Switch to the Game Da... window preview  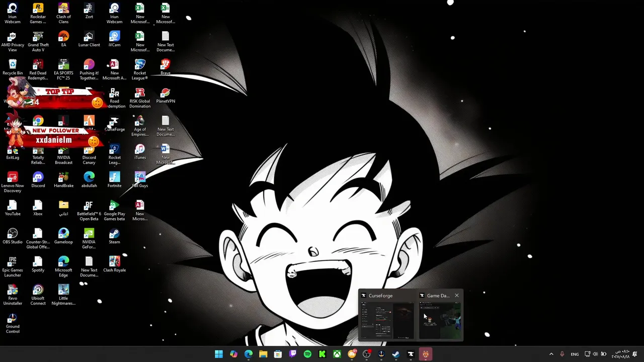[x=441, y=316]
